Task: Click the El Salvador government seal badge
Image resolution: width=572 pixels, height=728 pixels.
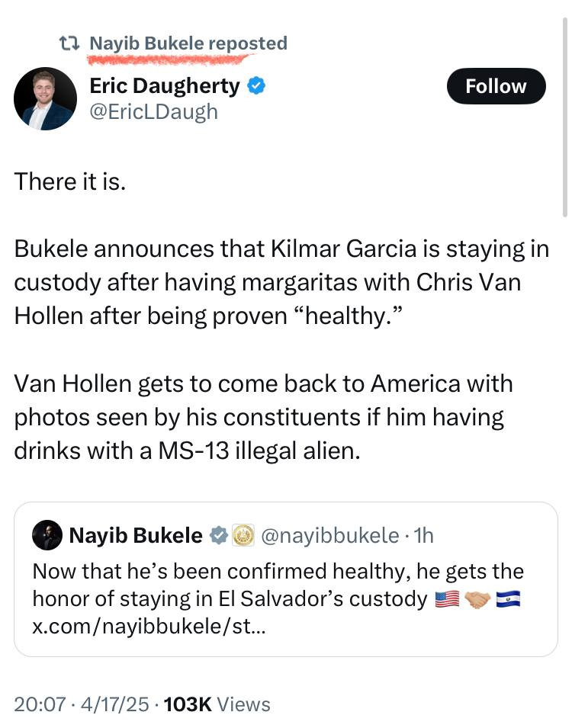Action: (242, 536)
